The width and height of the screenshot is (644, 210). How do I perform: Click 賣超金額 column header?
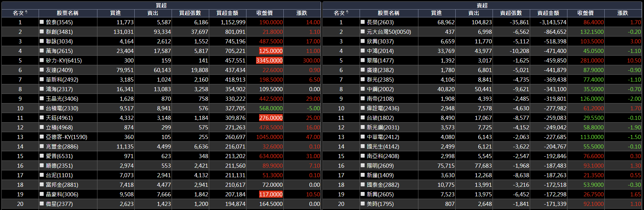[548, 13]
